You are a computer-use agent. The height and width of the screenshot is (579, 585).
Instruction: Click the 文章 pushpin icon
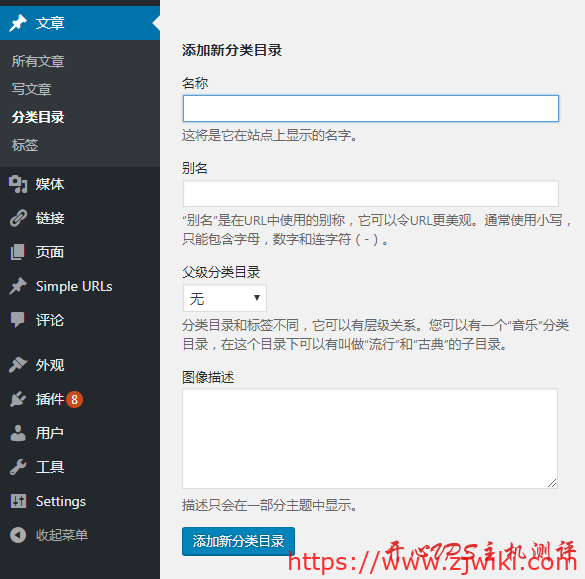coord(18,23)
